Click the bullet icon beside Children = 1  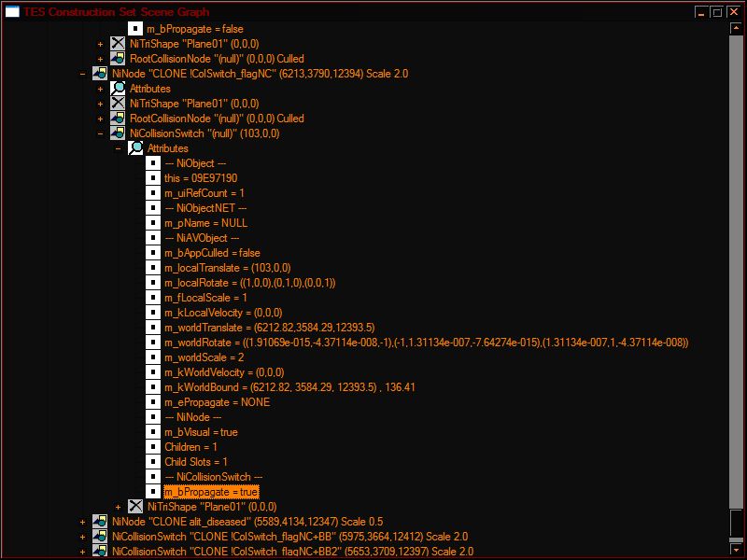[x=153, y=446]
